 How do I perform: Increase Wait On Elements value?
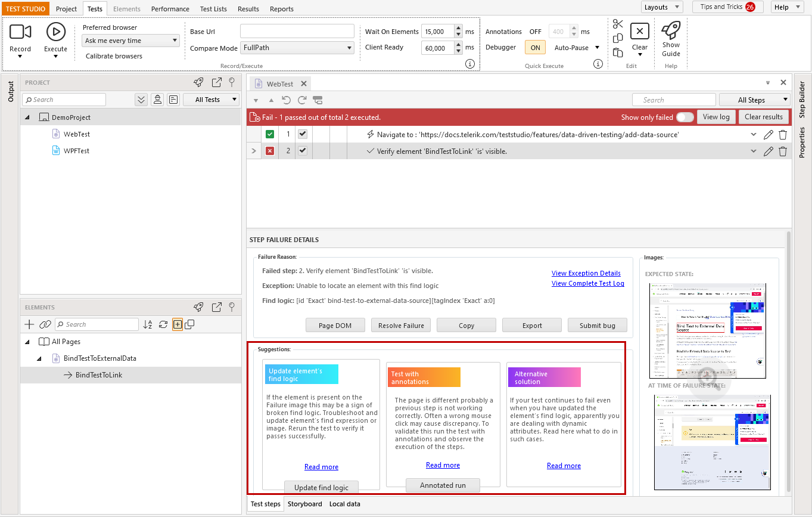pyautogui.click(x=458, y=29)
